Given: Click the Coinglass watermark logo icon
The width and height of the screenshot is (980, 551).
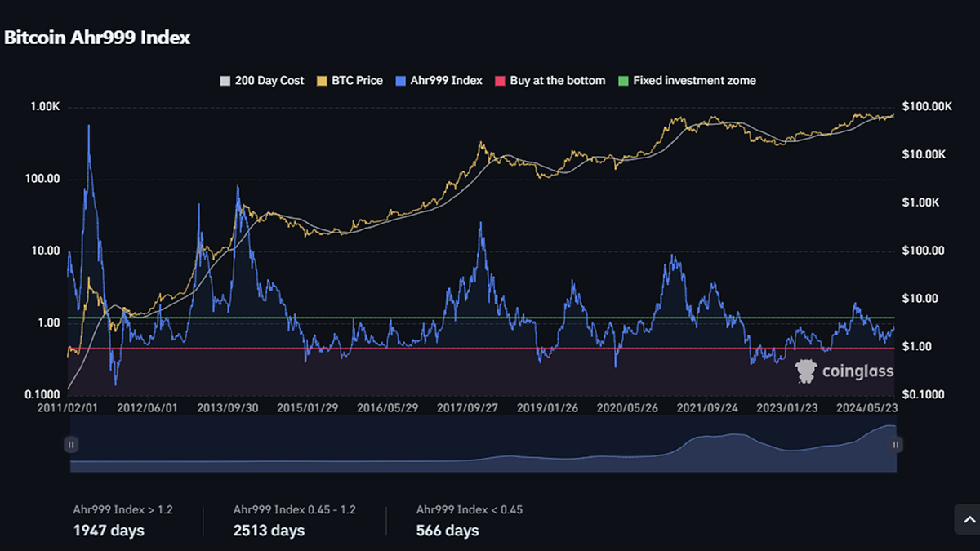Looking at the screenshot, I should pos(805,370).
